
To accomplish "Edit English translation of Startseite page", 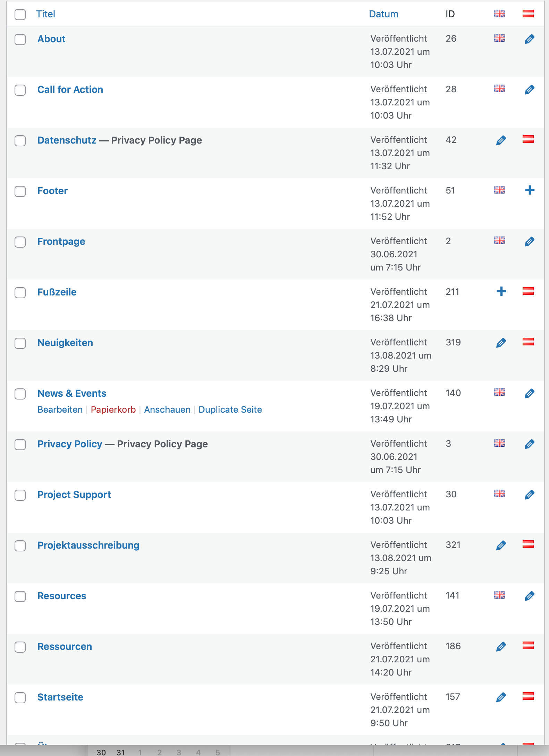I will point(501,697).
